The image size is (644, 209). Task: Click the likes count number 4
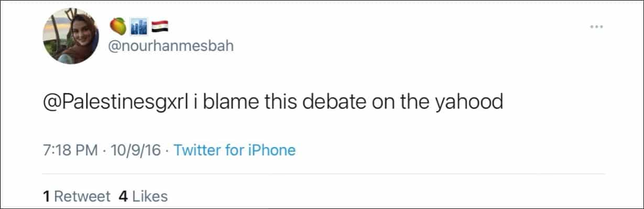click(x=124, y=197)
